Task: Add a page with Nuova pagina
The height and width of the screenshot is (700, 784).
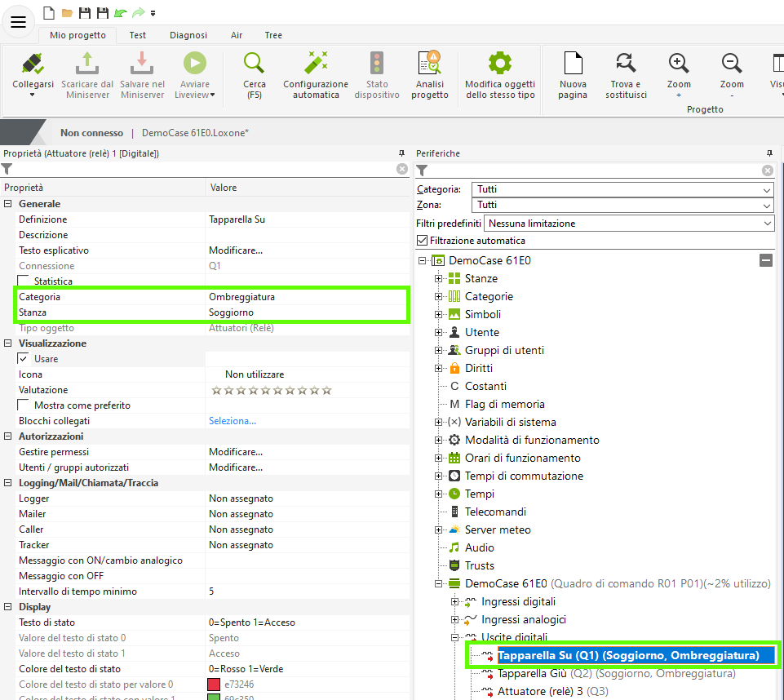Action: pyautogui.click(x=573, y=64)
